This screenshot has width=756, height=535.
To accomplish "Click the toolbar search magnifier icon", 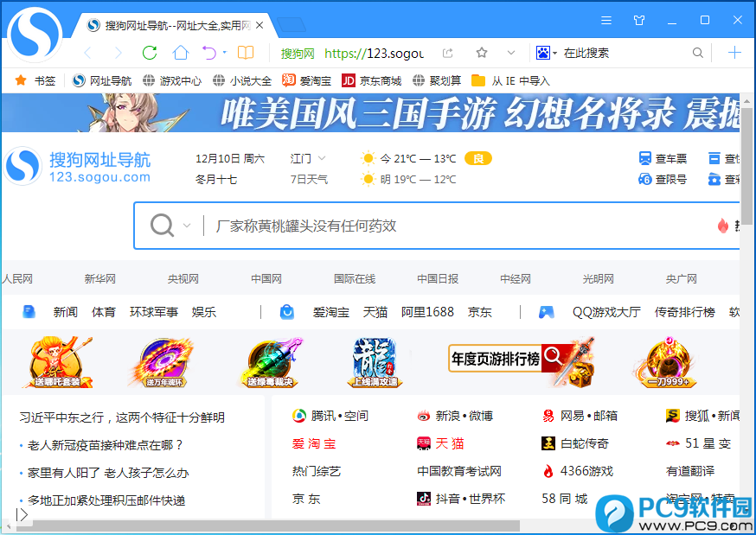I will tap(697, 53).
